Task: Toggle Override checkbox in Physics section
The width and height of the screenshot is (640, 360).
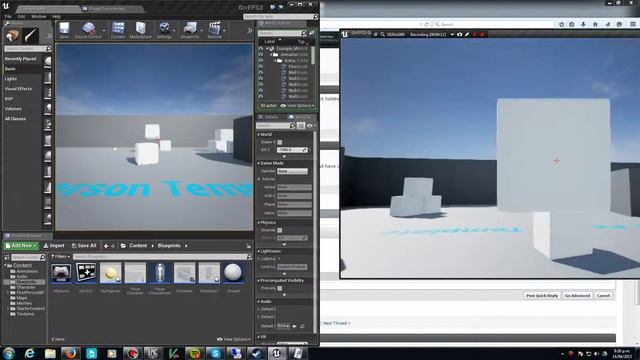Action: tap(280, 230)
